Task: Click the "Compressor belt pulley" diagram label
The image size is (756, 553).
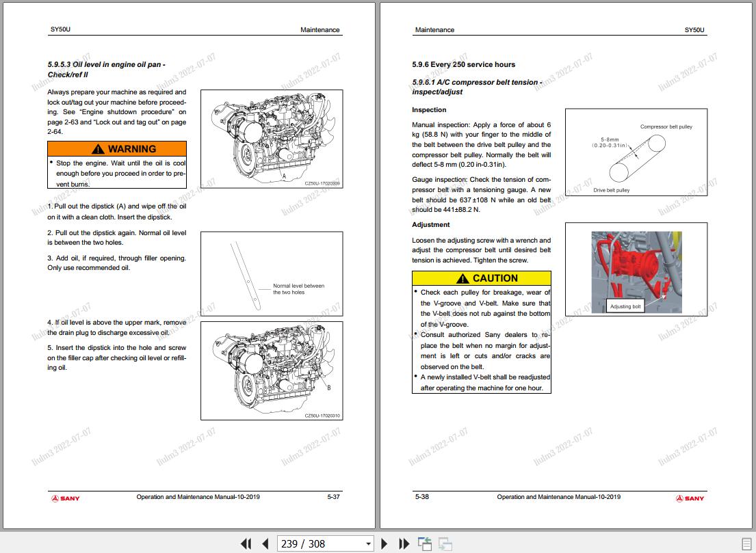Action: pyautogui.click(x=666, y=126)
